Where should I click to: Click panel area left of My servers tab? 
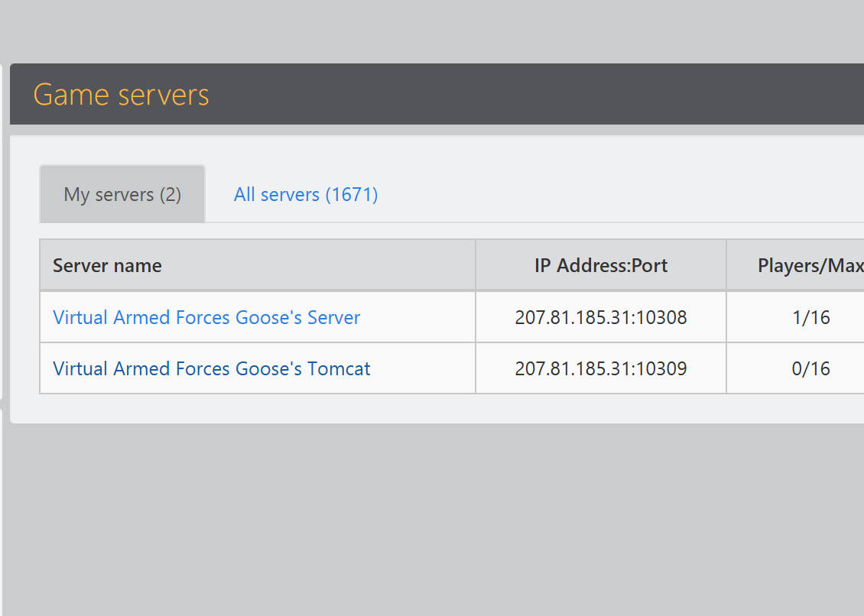click(x=24, y=195)
